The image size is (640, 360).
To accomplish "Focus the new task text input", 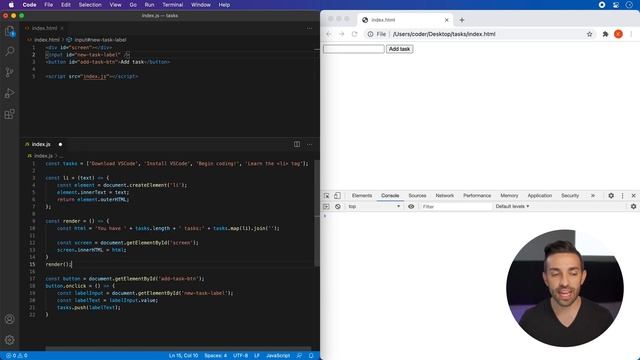I will (x=353, y=49).
